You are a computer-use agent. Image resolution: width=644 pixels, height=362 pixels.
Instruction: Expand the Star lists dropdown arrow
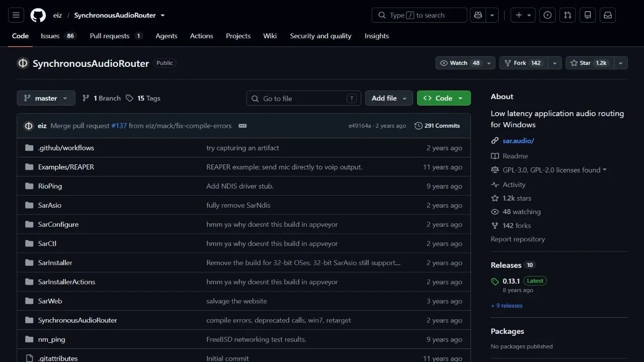620,63
